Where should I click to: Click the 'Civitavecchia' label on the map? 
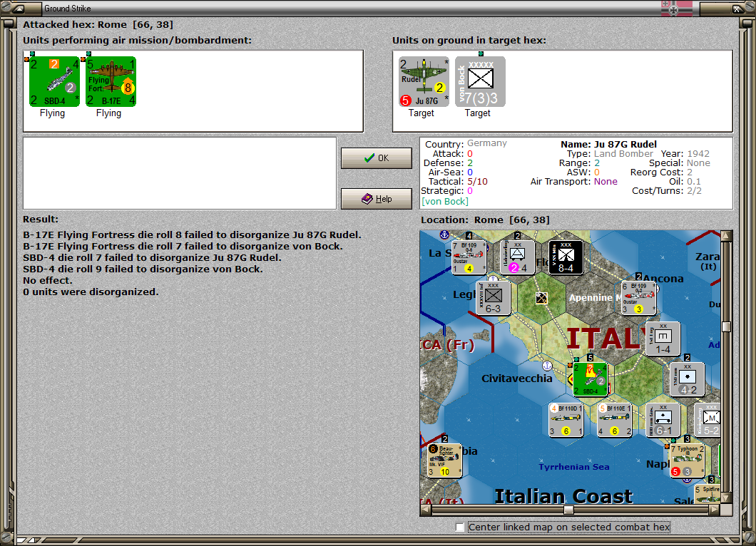[x=517, y=378]
